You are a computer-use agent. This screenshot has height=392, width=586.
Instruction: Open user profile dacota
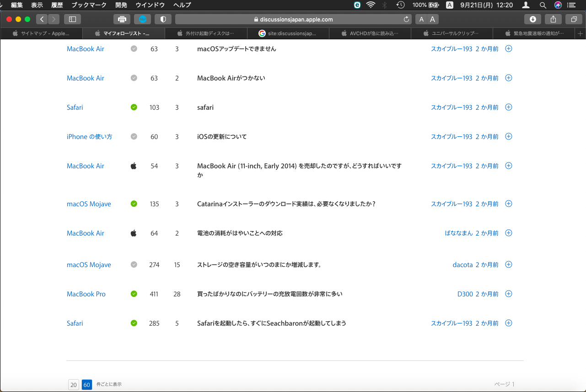click(462, 265)
